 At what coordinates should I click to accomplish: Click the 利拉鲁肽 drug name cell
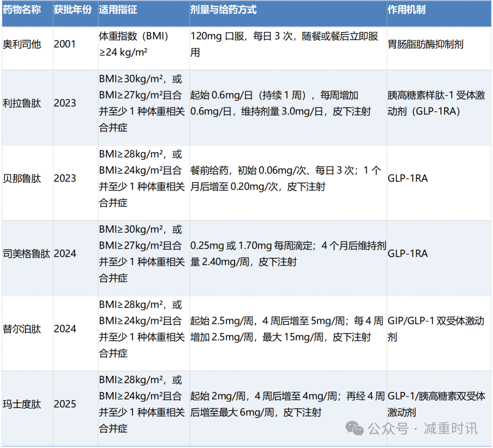coord(22,104)
